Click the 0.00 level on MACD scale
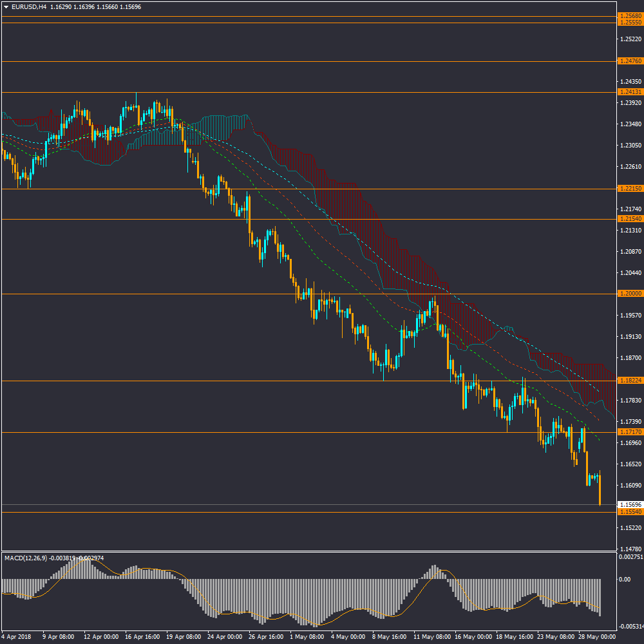The image size is (644, 644). [625, 579]
